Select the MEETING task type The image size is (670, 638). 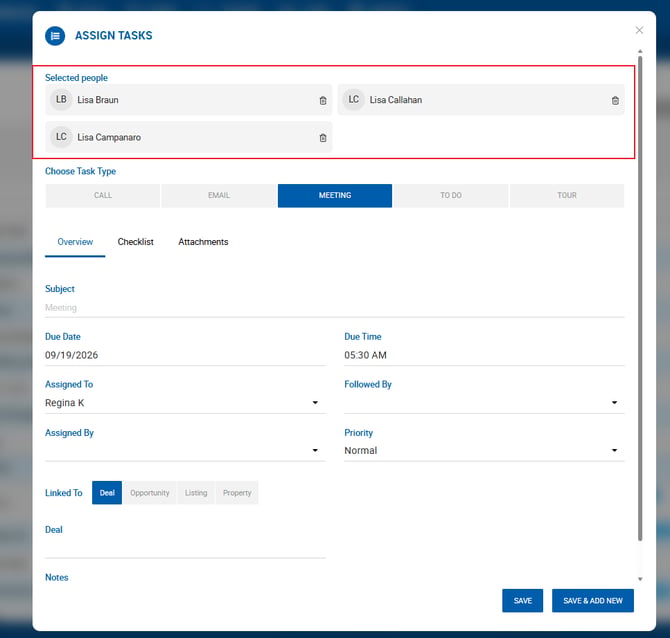335,196
